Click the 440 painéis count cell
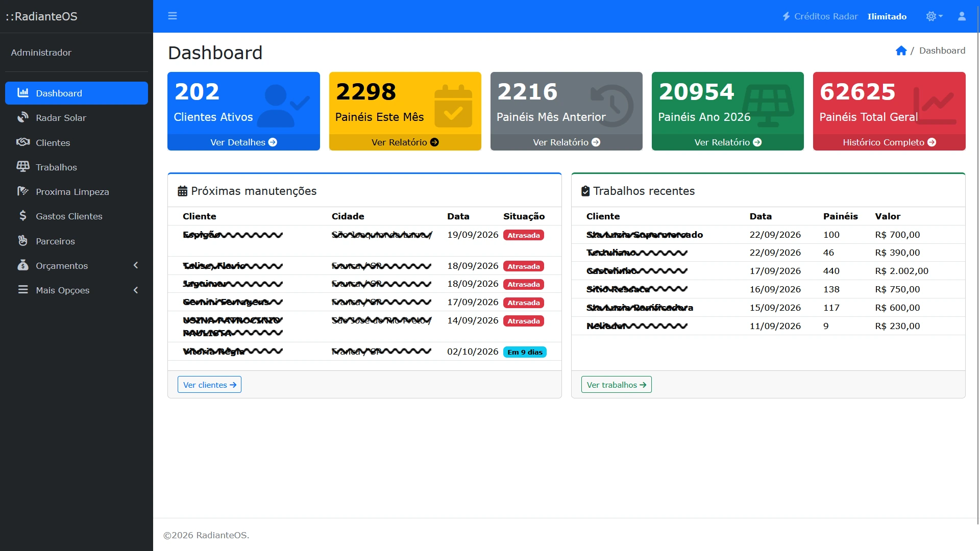Viewport: 980px width, 551px height. click(831, 271)
